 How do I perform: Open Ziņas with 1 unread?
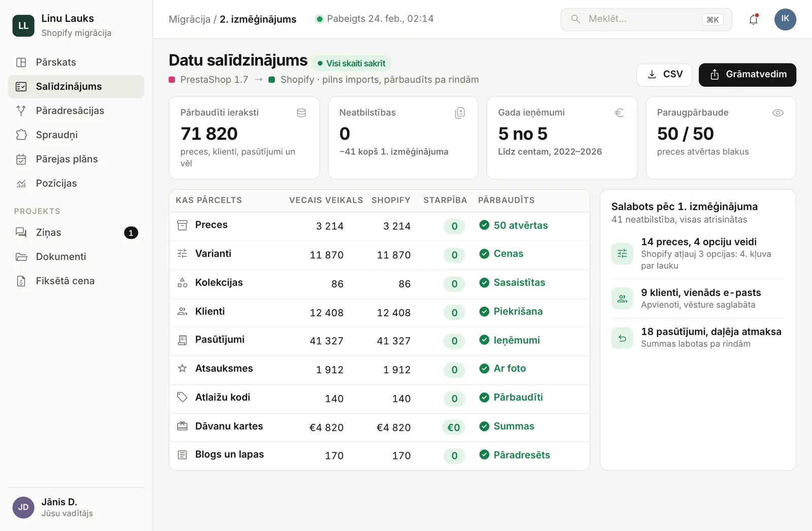[x=76, y=233]
